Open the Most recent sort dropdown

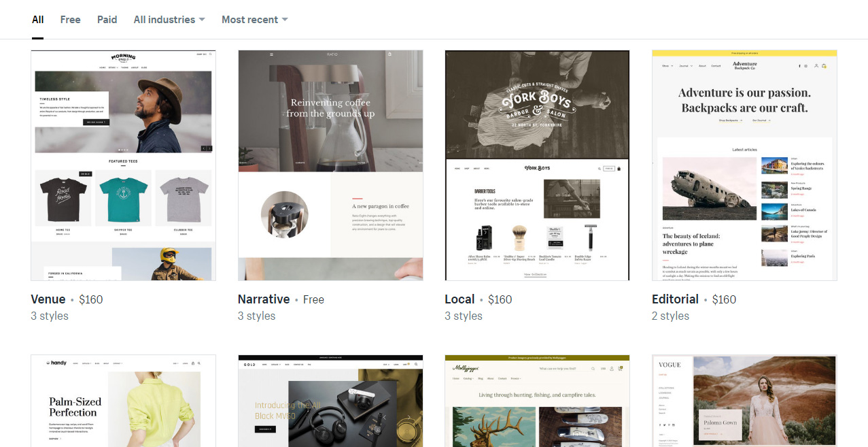coord(255,20)
